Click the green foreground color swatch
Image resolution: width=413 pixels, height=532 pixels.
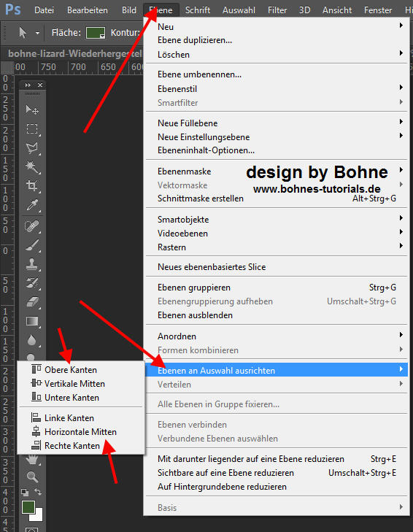tap(28, 507)
